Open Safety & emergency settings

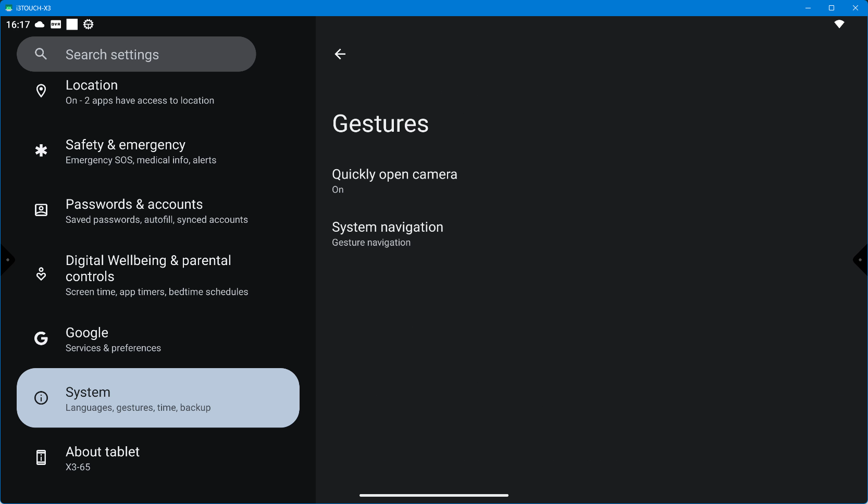[x=141, y=152]
